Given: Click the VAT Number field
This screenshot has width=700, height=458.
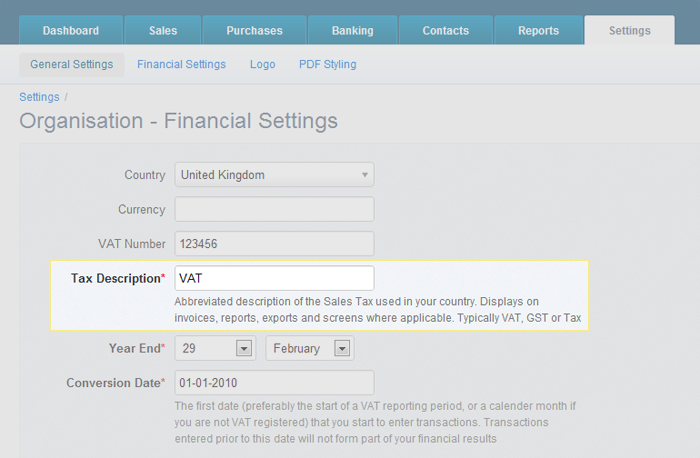Looking at the screenshot, I should [274, 244].
